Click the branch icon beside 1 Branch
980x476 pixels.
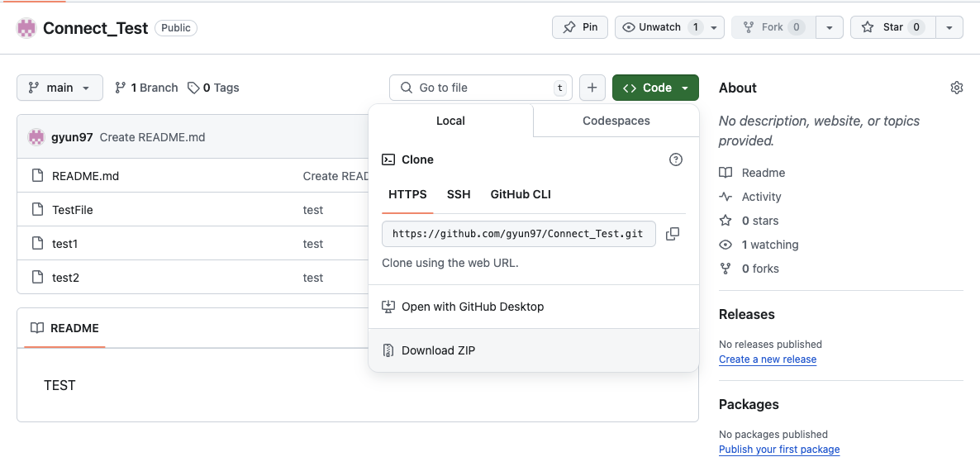coord(121,88)
